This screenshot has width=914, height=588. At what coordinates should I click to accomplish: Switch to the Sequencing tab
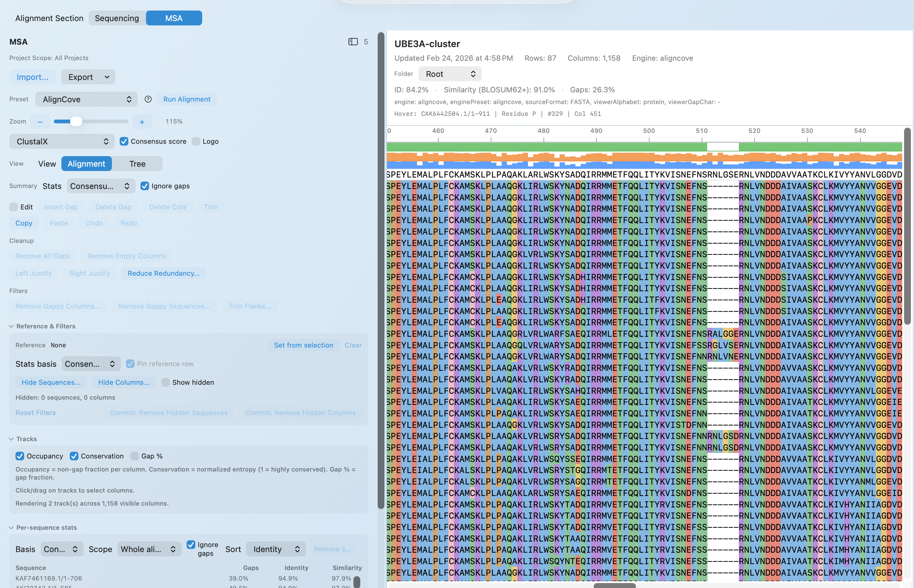click(117, 18)
